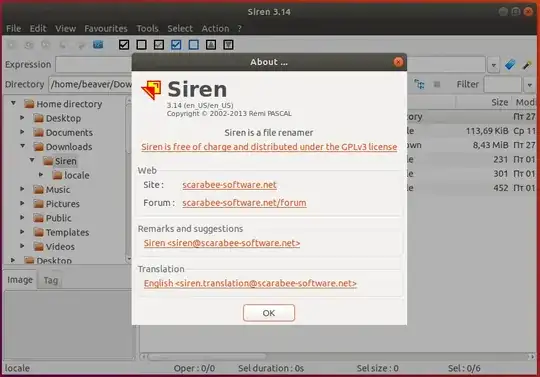540x377 pixels.
Task: Click the blue eraser icon beside Expression
Action: (x=510, y=64)
